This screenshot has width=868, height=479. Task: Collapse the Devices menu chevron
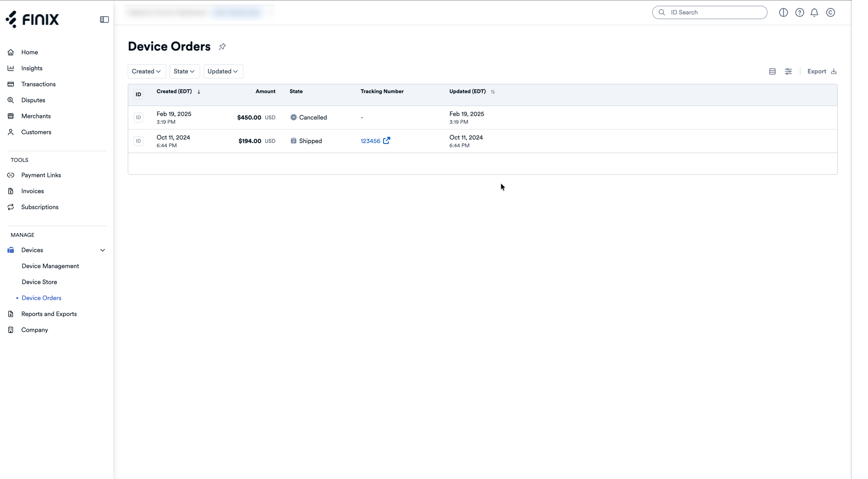click(x=103, y=250)
